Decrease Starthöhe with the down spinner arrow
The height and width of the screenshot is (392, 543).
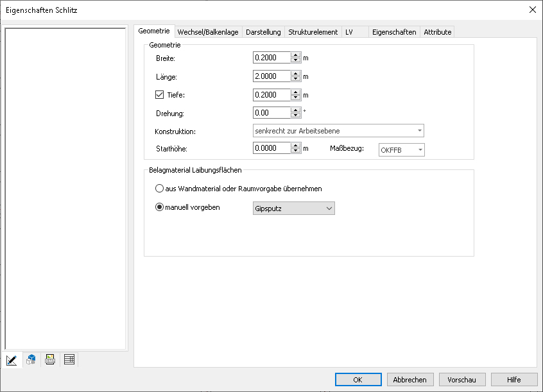295,152
